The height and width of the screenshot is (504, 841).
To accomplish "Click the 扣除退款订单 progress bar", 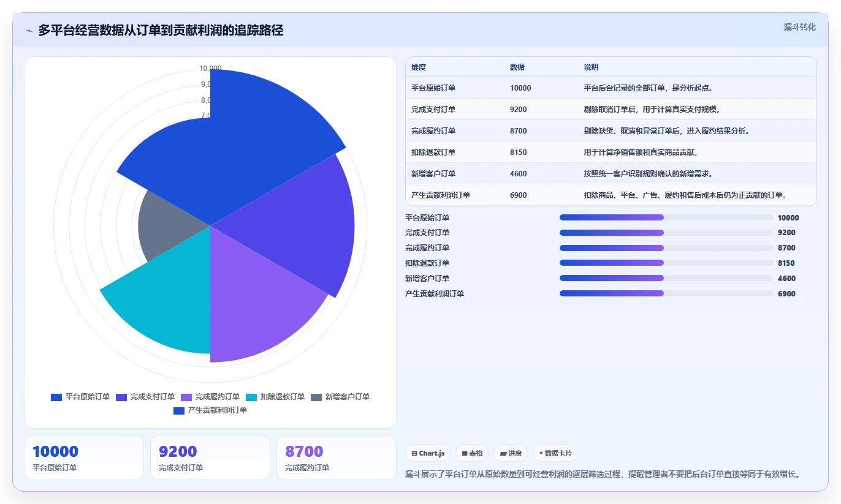I will [666, 263].
